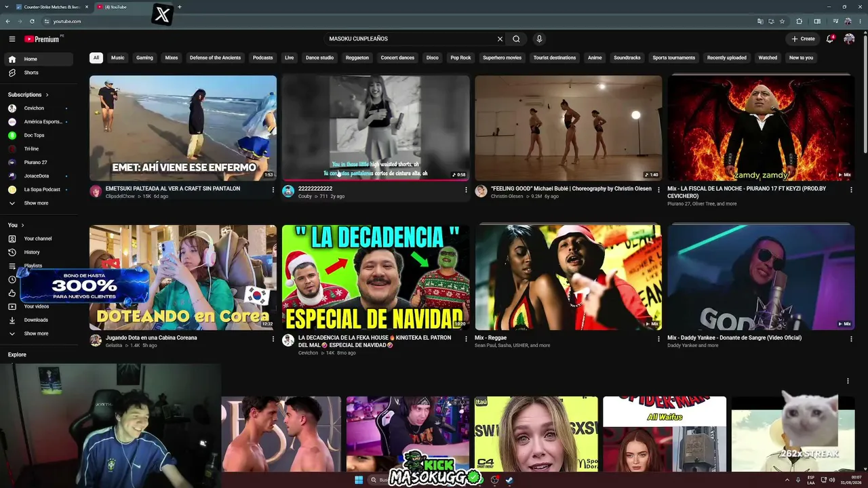This screenshot has height=488, width=868.
Task: Open the Chrome three-dot menu
Action: (859, 21)
